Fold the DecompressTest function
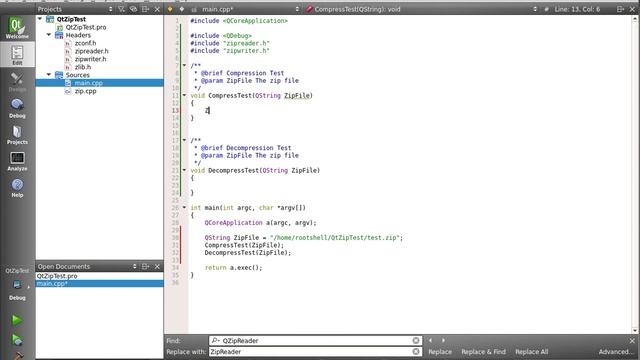The height and width of the screenshot is (360, 640). pos(184,170)
